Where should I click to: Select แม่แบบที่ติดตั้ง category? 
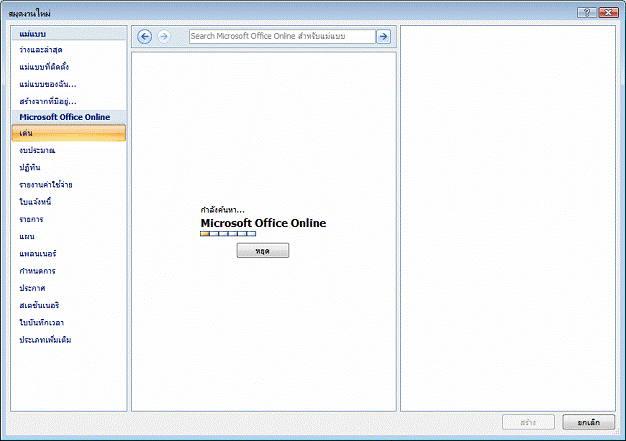tap(69, 67)
